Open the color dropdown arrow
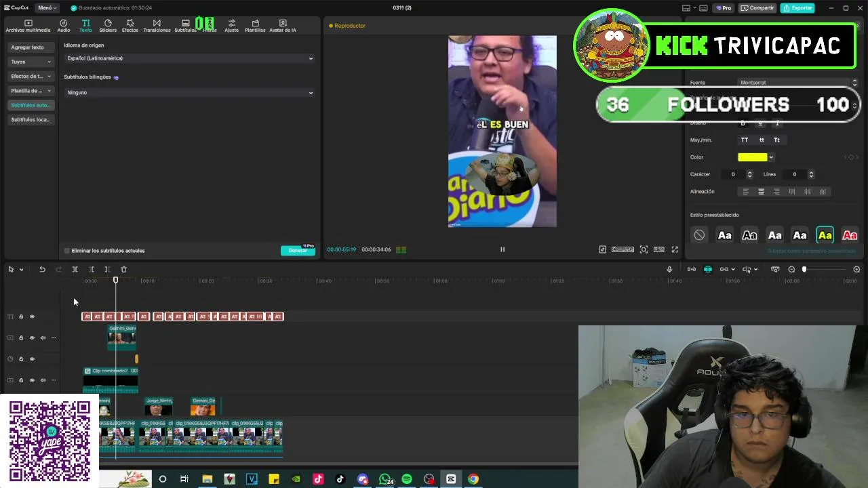 (771, 157)
